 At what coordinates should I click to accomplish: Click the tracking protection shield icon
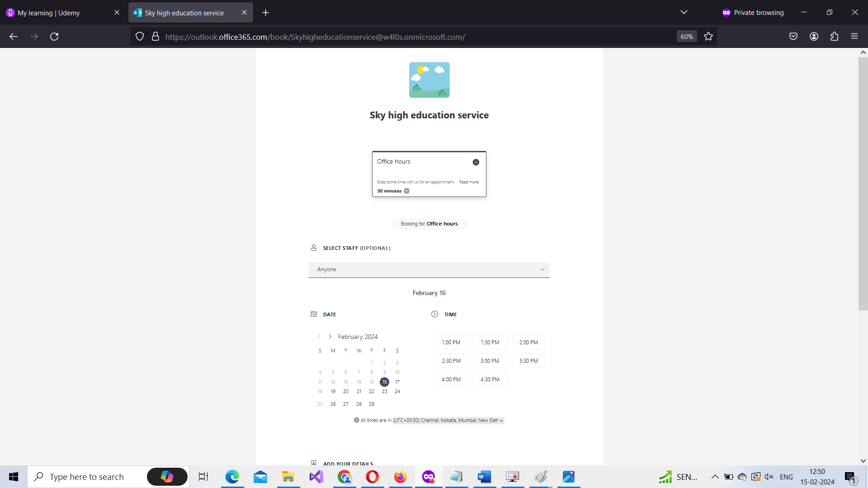[x=139, y=36]
